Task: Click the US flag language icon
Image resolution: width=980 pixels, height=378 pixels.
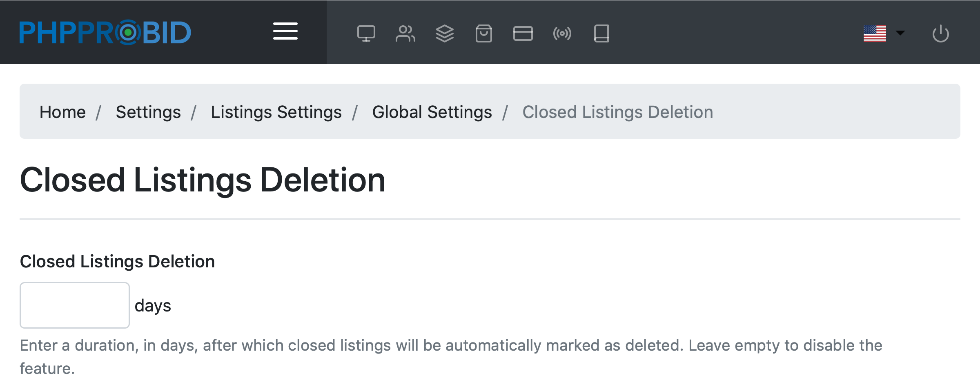Action: click(875, 33)
